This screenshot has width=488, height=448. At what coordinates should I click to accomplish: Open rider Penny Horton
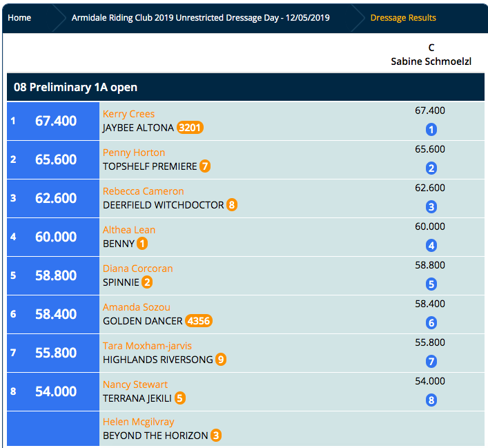pos(134,153)
